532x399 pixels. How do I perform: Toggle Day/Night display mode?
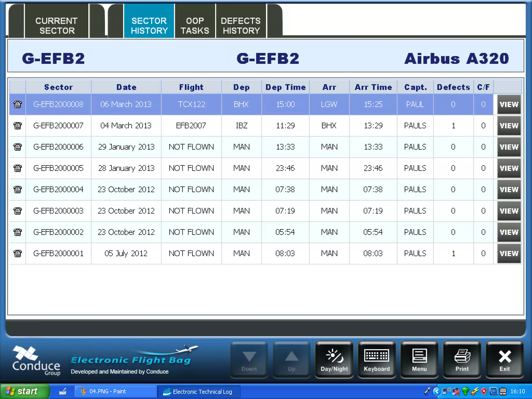tap(334, 360)
